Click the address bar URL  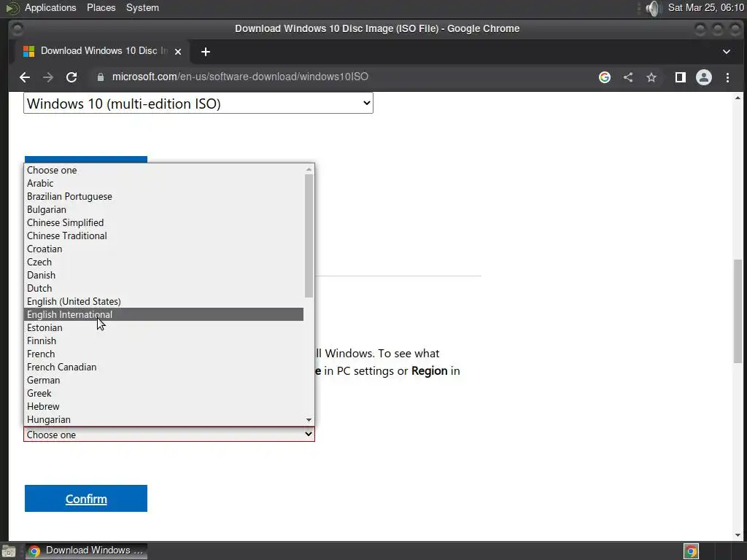(x=240, y=77)
